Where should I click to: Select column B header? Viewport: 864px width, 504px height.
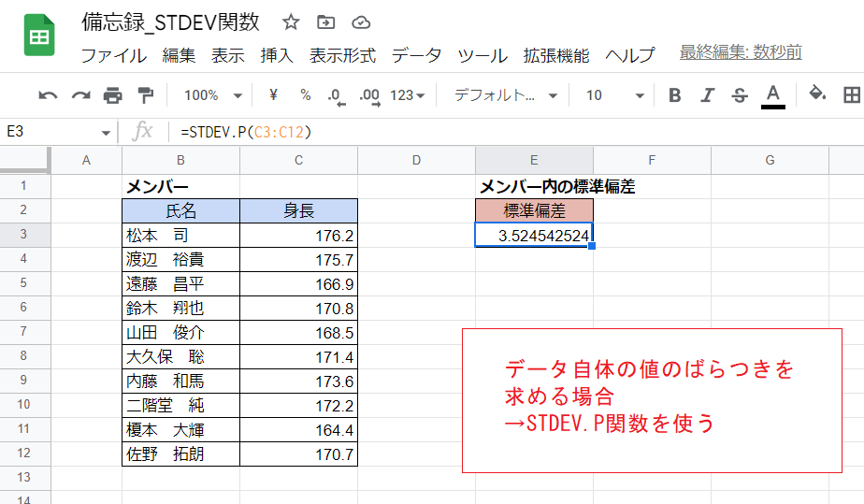coord(180,160)
